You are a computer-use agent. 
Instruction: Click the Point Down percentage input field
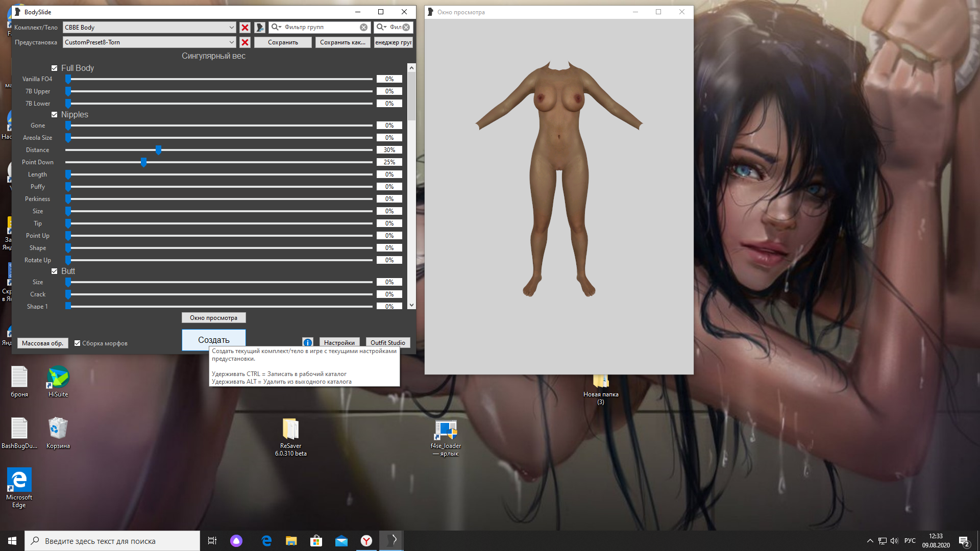point(389,162)
